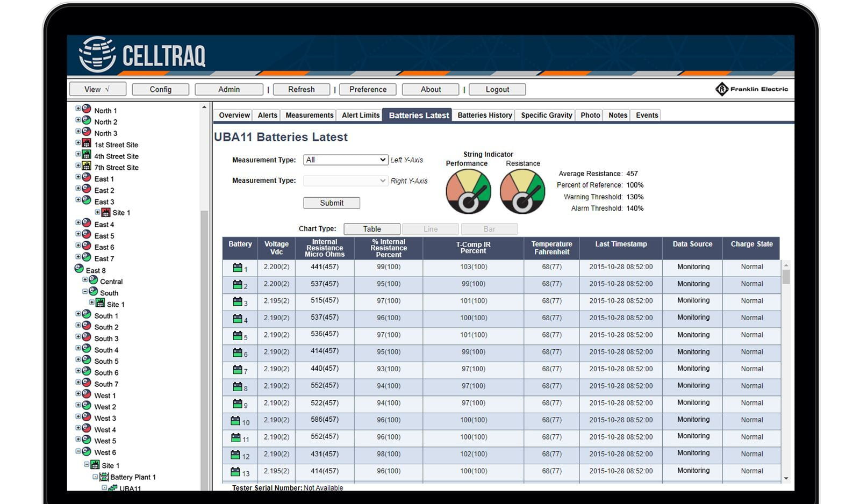Click the 1st Street Site building icon
Viewport: 860px width, 504px height.
(87, 143)
